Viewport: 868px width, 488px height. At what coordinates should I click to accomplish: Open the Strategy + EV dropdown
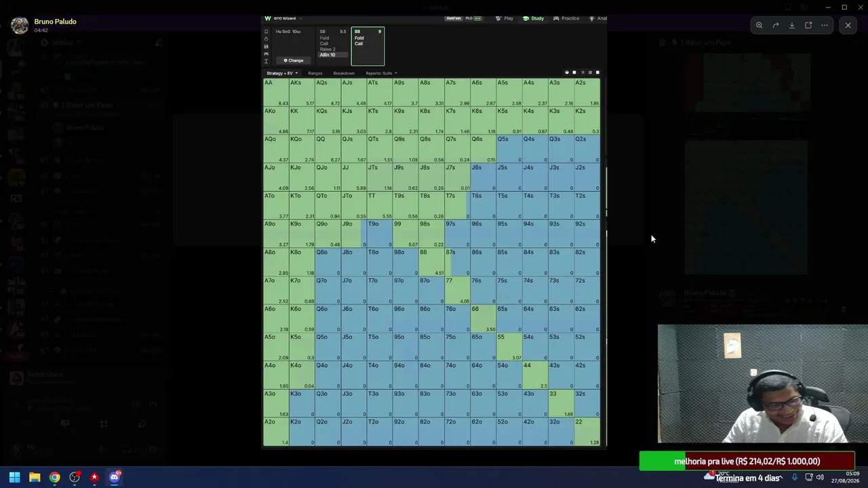[282, 73]
